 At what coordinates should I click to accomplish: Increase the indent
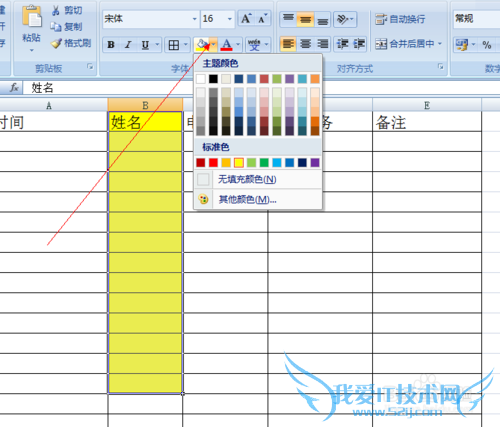(359, 44)
